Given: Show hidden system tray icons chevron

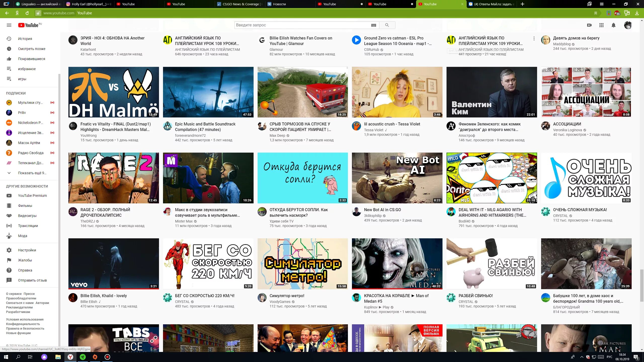Looking at the screenshot, I should [581, 357].
